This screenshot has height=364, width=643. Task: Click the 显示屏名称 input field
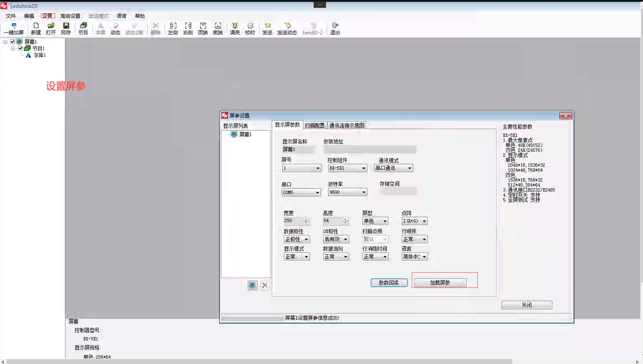[x=298, y=150]
